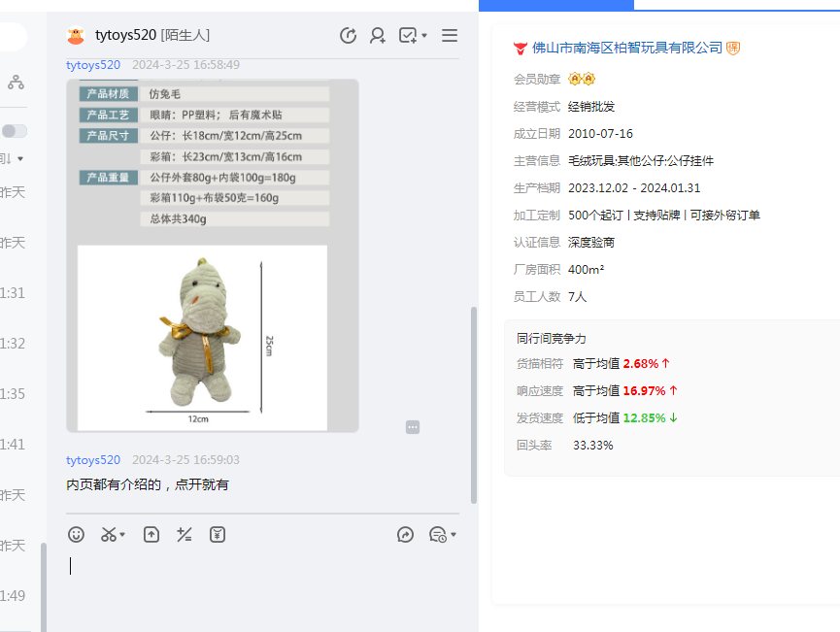
Task: Click the upload file icon
Action: coord(151,534)
